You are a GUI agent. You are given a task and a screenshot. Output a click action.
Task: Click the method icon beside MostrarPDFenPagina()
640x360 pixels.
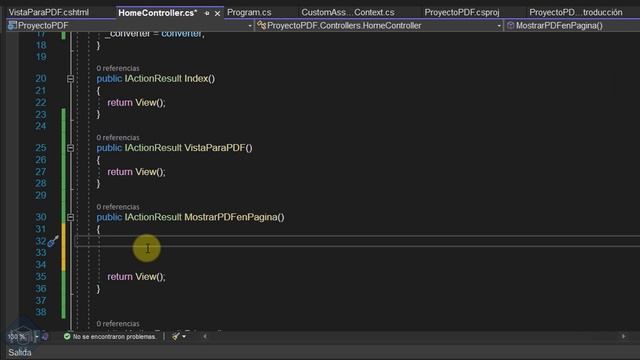[510, 26]
